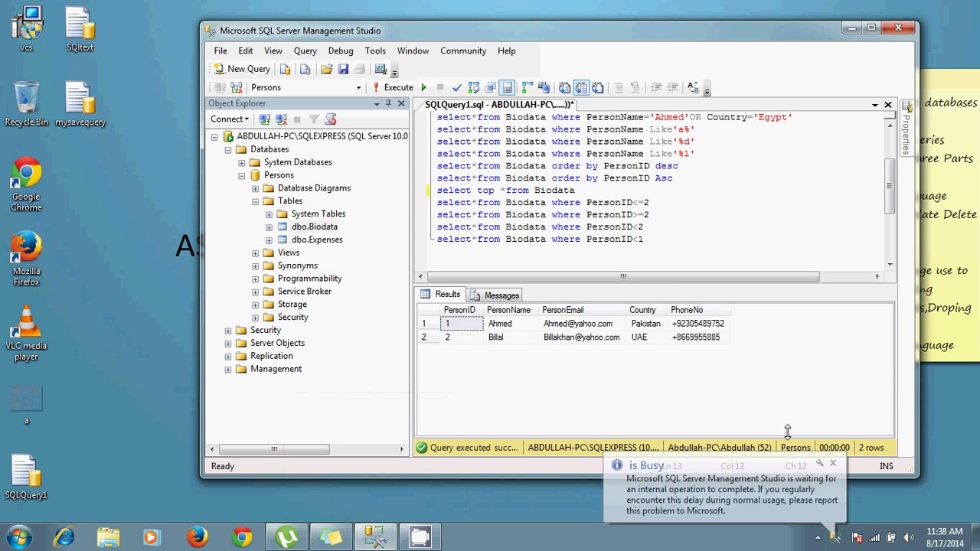Switch to the Messages tab
Viewport: 980px width, 551px height.
495,295
